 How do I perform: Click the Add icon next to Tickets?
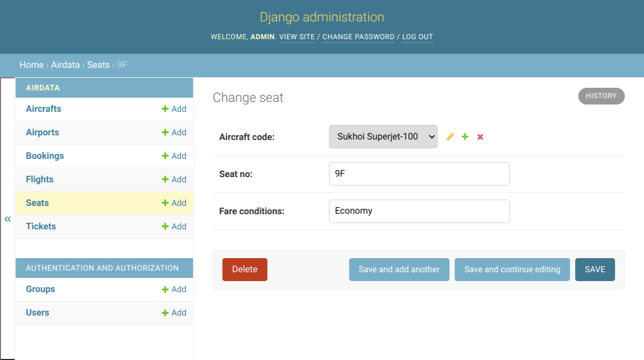[174, 226]
